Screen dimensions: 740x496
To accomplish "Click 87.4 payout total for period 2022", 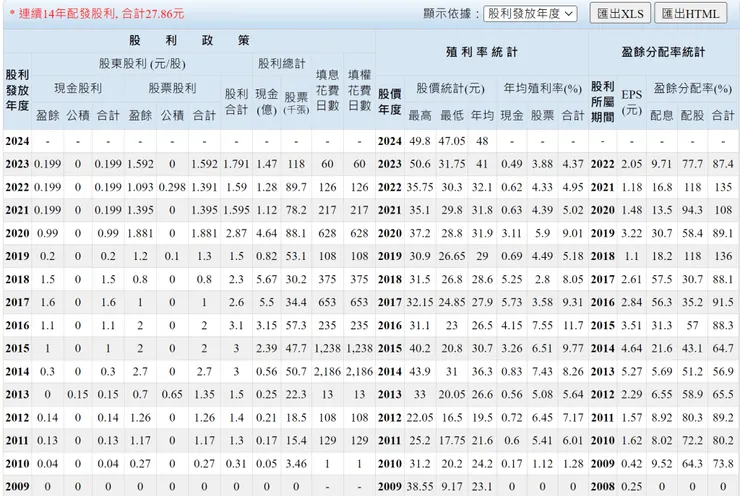I will (723, 164).
